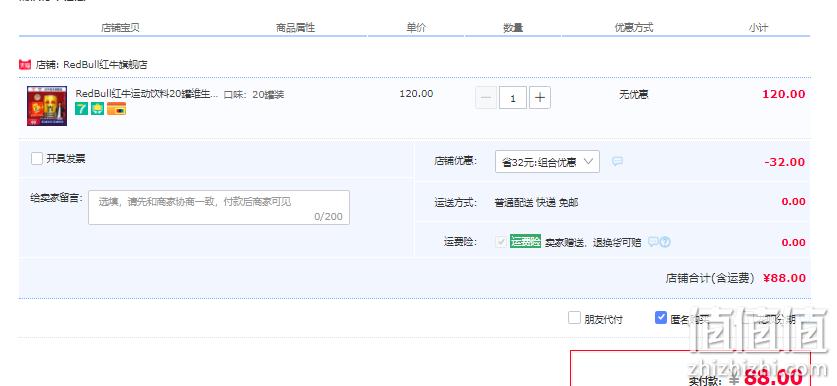Screen dimensions: 837x386
Task: Open the RedBull红牛旗舰店 store name link
Action: pos(105,65)
